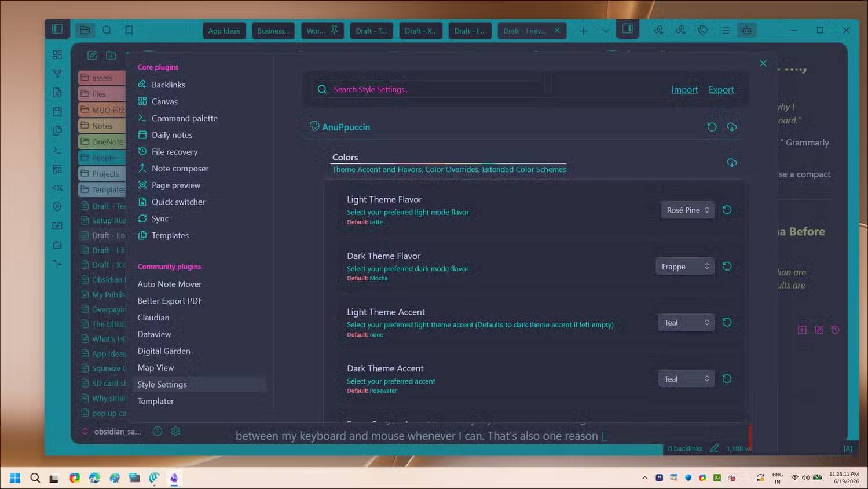The height and width of the screenshot is (489, 868).
Task: Toggle the left sidebar icon
Action: pos(57,29)
